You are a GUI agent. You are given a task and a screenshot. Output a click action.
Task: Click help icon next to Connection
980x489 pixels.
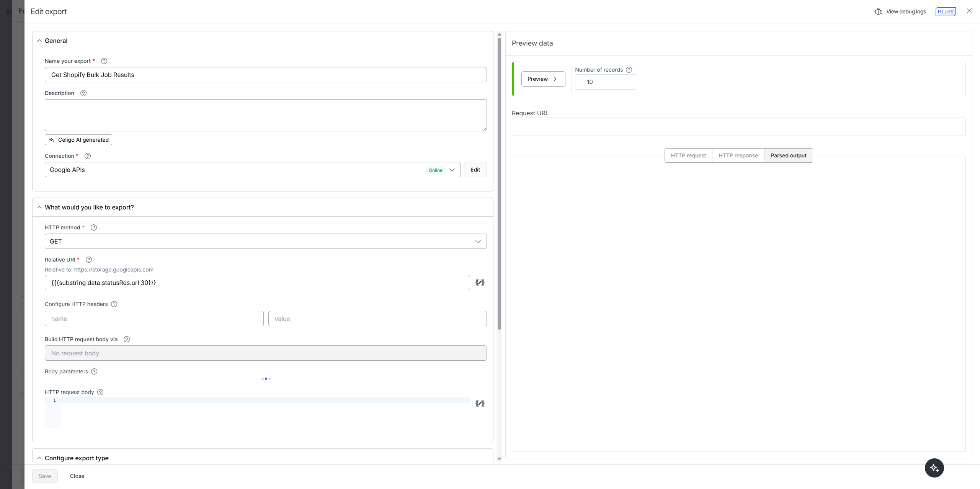click(88, 156)
